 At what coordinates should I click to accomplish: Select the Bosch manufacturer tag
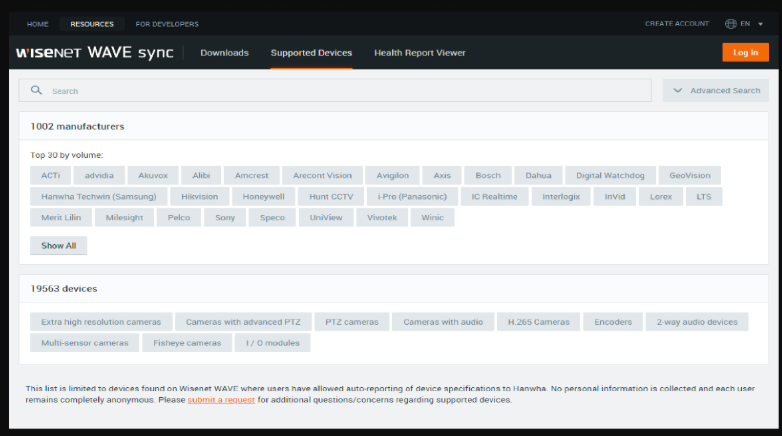pos(488,176)
